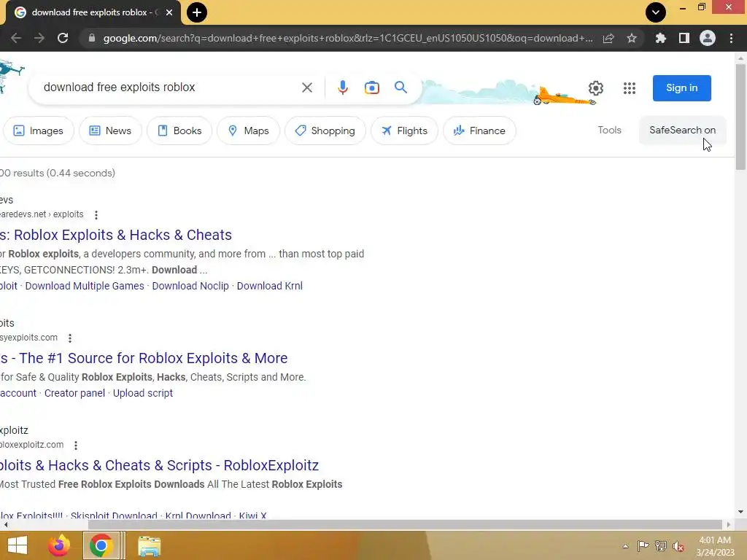Open the Chrome profile avatar
The width and height of the screenshot is (747, 560).
[x=708, y=38]
